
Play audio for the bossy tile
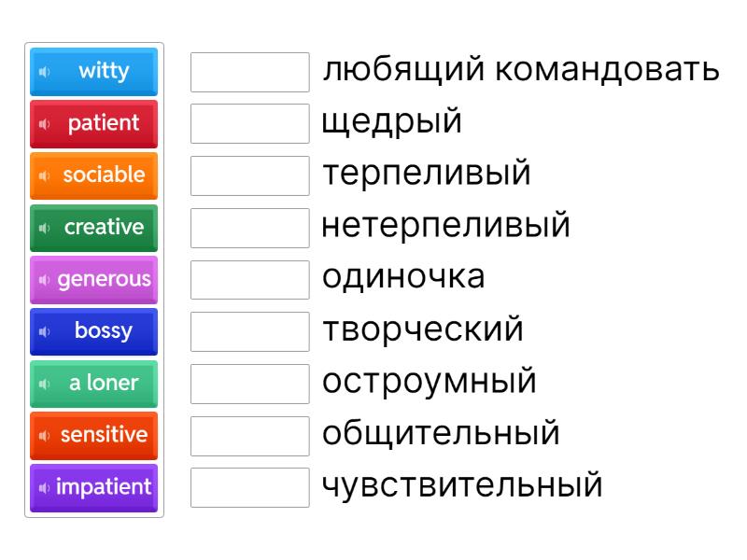click(x=44, y=331)
